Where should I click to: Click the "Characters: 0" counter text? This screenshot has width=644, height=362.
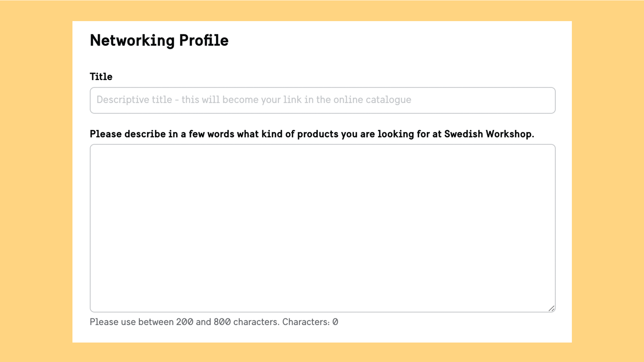pyautogui.click(x=310, y=322)
